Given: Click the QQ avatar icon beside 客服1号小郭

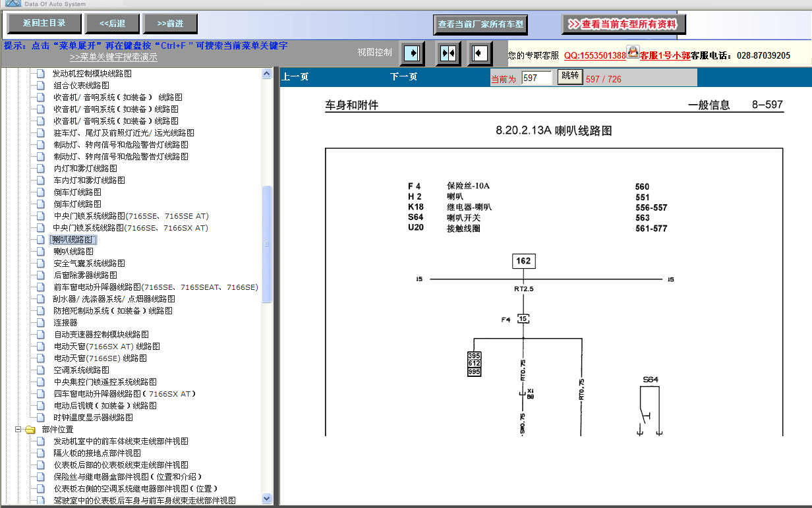Looking at the screenshot, I should click(x=633, y=51).
